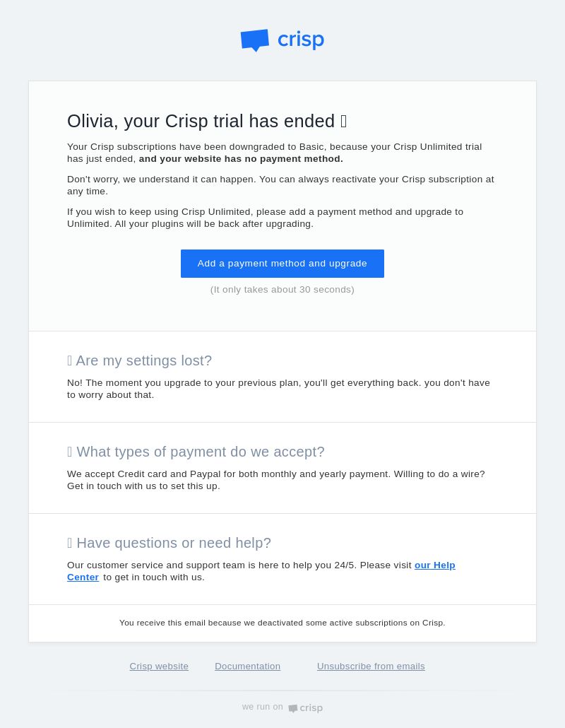Click the bold no payment method text

242,159
